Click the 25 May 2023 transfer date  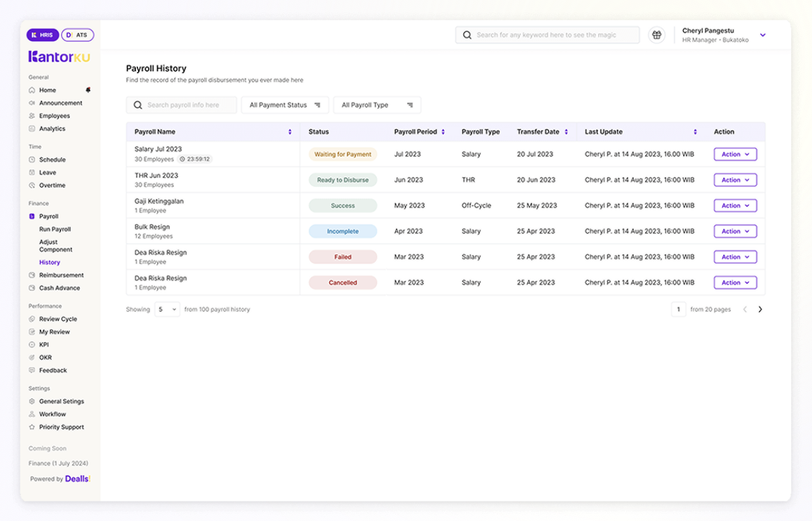point(537,205)
